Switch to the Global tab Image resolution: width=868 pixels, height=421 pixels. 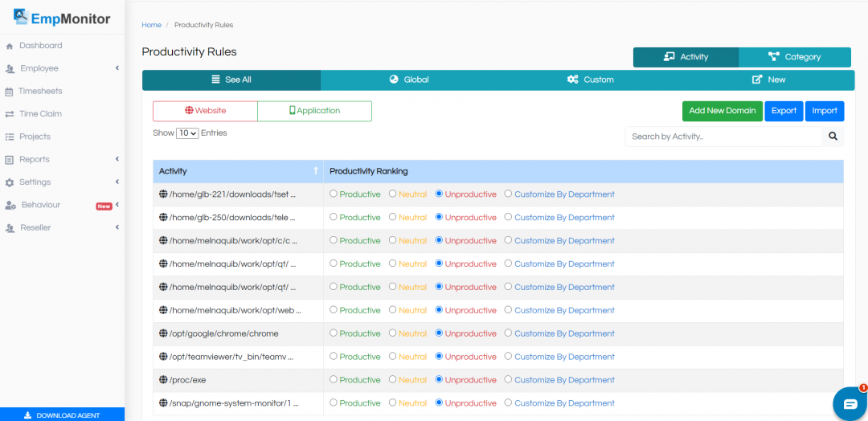tap(409, 80)
